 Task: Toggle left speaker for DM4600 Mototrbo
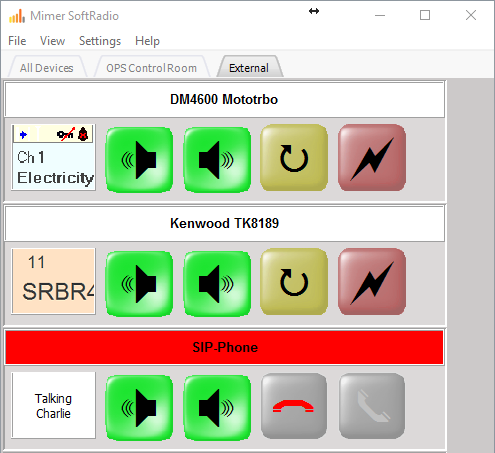[139, 160]
